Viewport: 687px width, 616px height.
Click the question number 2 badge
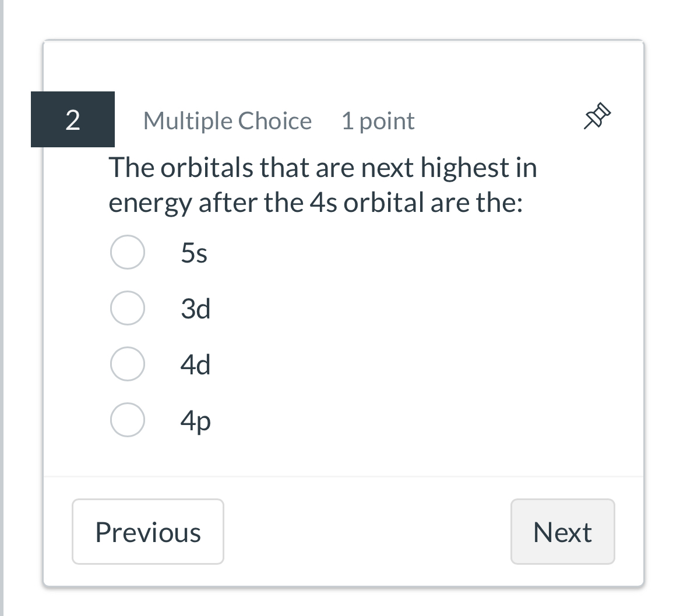[x=72, y=120]
